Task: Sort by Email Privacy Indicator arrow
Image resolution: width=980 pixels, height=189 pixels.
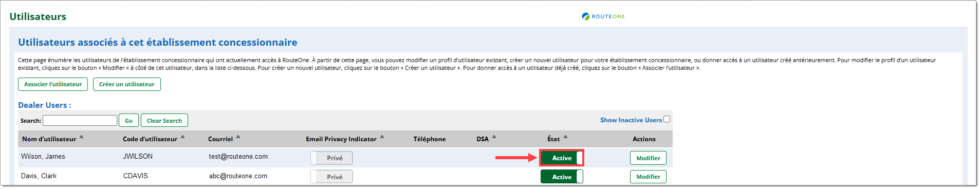Action: point(382,137)
